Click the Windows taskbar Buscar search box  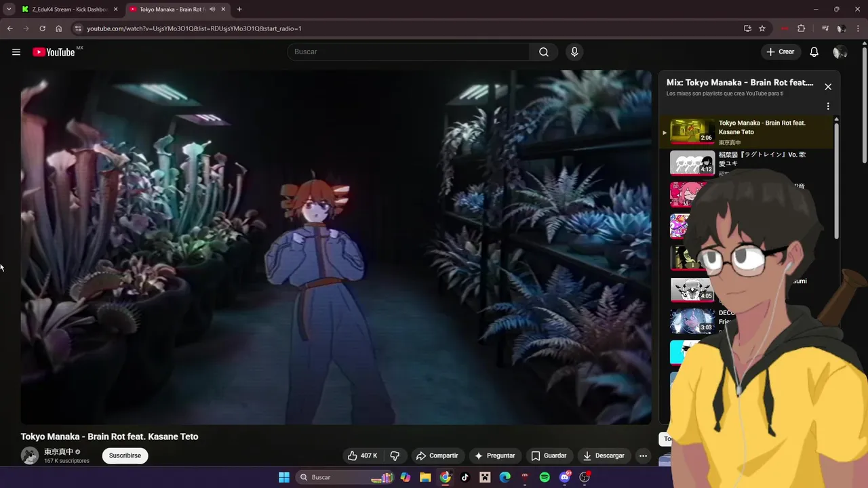(x=346, y=477)
